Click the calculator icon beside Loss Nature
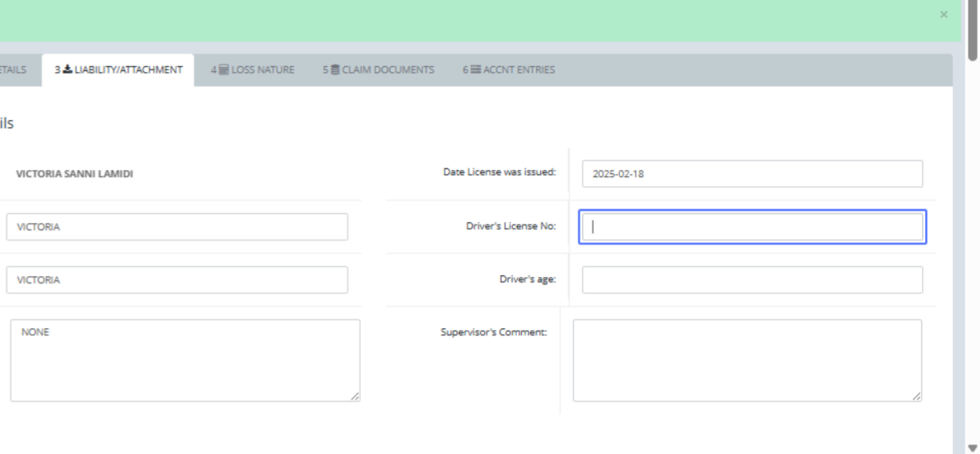 coord(224,70)
